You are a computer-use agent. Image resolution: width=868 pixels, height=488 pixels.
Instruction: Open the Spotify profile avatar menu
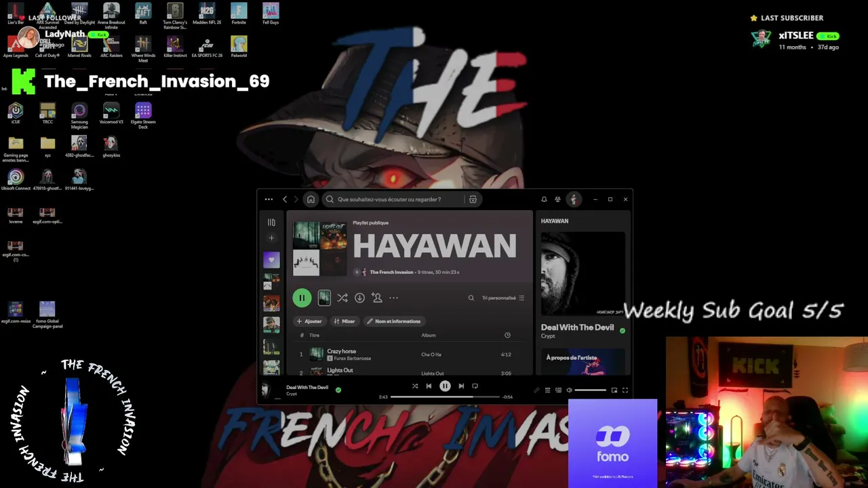(x=574, y=199)
